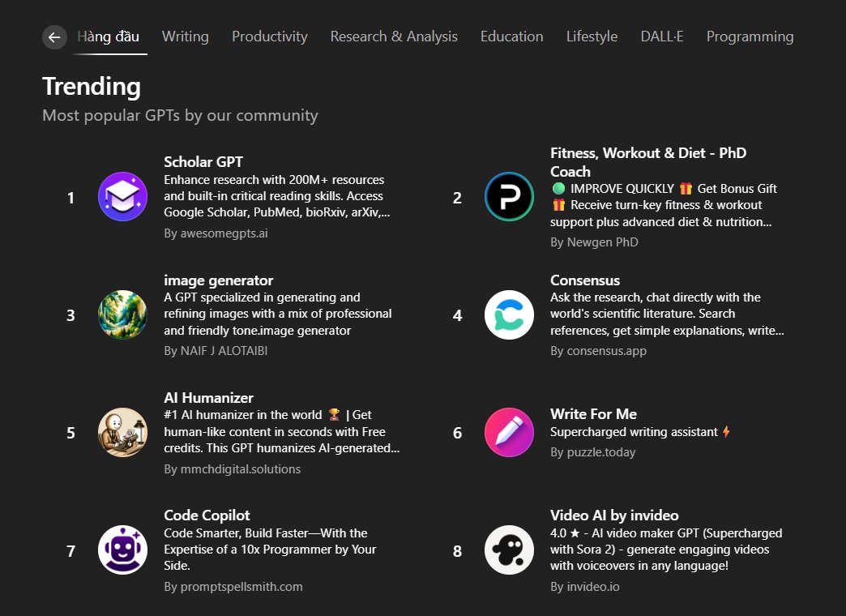Open the Code Copilot robot icon
This screenshot has width=846, height=616.
(122, 550)
